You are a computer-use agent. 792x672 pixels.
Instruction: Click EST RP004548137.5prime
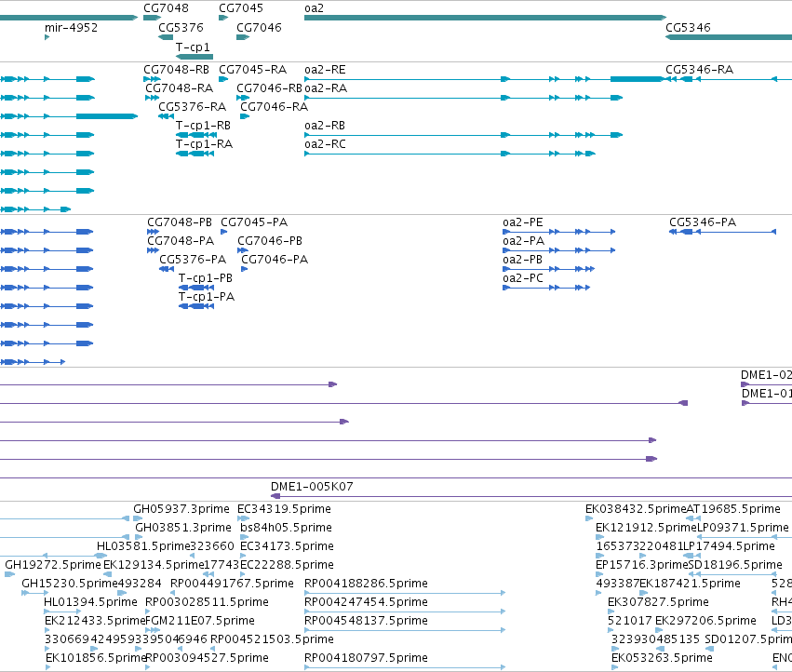[x=366, y=621]
